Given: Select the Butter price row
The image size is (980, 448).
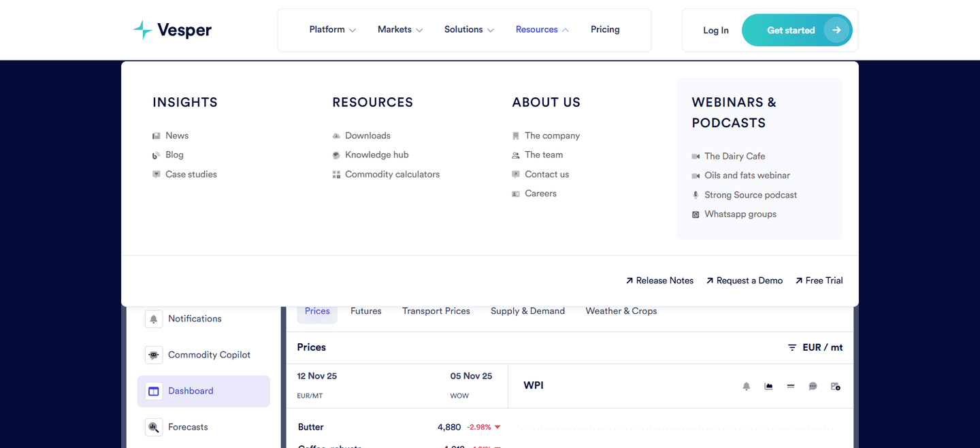Looking at the screenshot, I should (x=399, y=428).
